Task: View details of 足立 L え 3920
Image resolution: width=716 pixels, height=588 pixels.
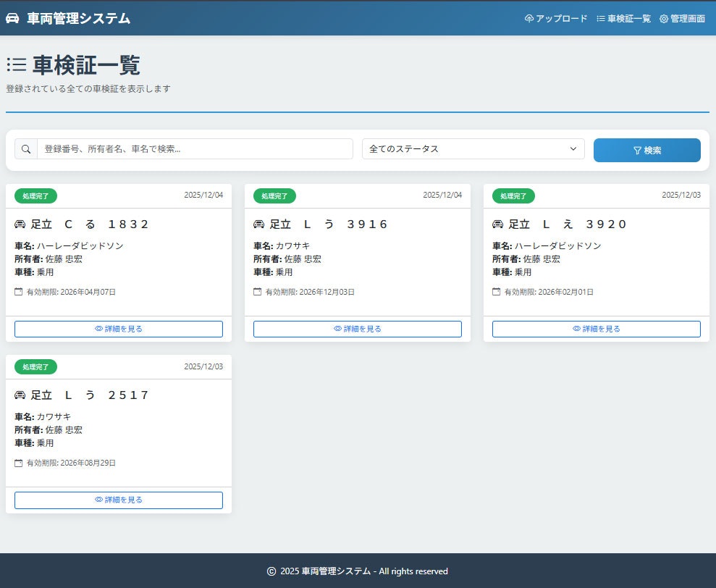Action: [x=597, y=329]
